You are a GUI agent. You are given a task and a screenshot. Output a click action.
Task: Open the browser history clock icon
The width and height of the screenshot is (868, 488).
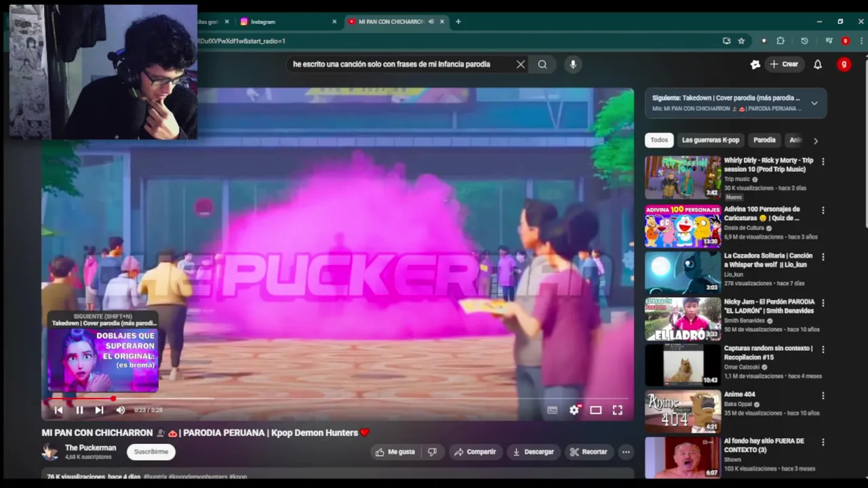tap(804, 41)
